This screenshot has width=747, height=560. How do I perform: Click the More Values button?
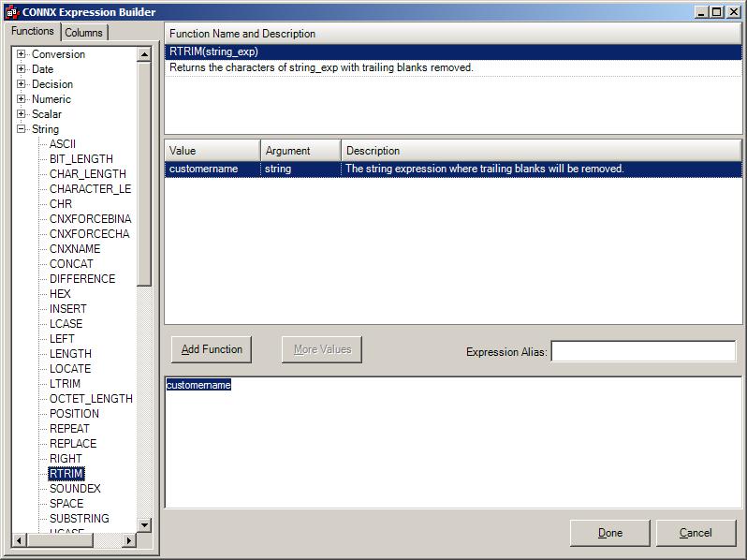coord(322,349)
